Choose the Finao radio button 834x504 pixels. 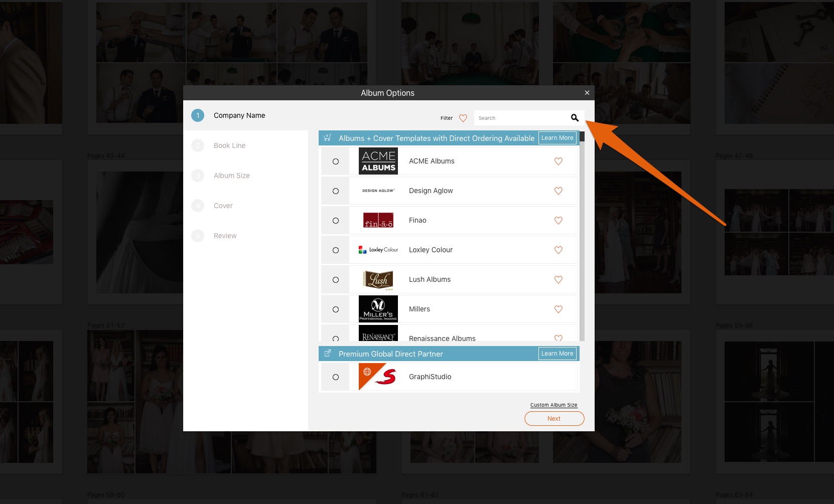coord(336,221)
